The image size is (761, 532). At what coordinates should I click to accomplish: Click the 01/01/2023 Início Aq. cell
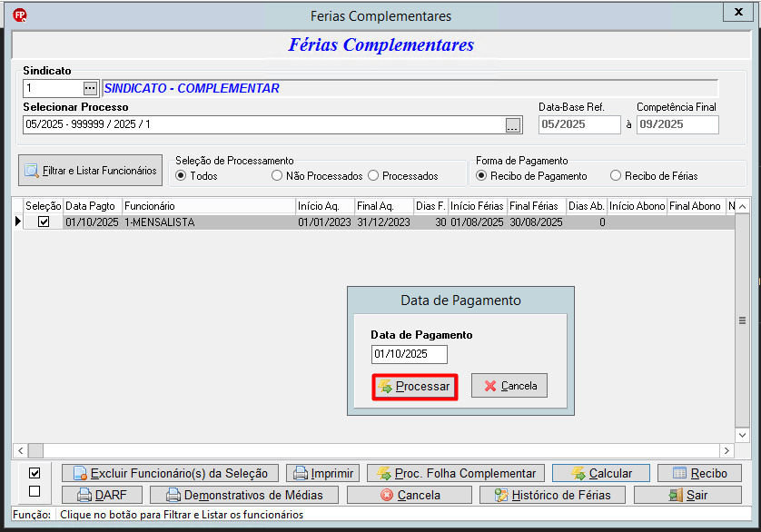[325, 222]
